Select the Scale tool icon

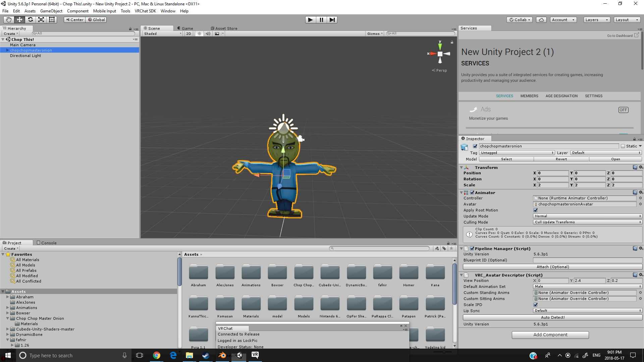(41, 20)
